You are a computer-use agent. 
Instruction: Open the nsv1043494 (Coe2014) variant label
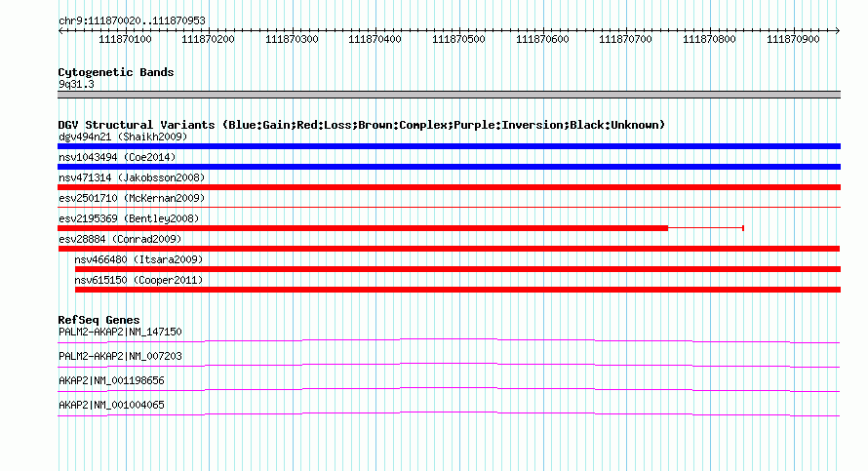pyautogui.click(x=117, y=157)
